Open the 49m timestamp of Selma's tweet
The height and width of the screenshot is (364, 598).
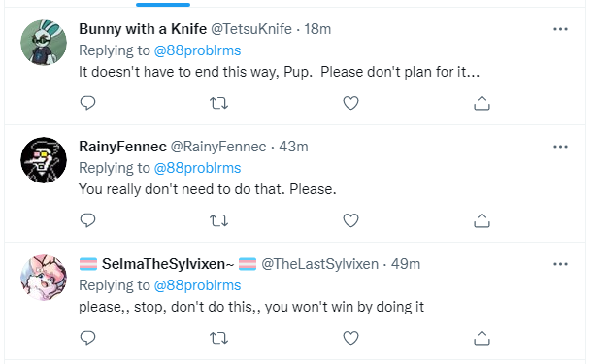406,264
